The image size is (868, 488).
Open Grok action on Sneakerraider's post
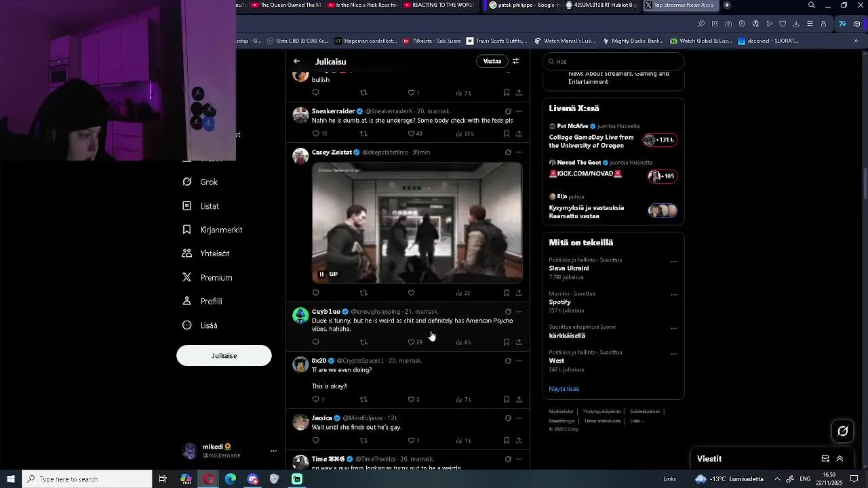pyautogui.click(x=507, y=111)
